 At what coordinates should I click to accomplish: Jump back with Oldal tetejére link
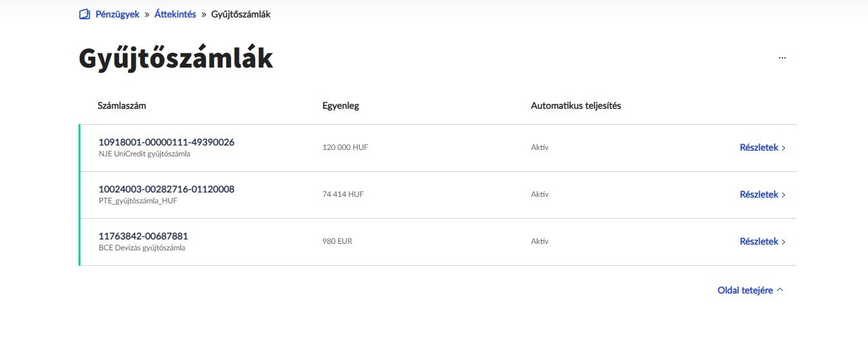point(745,290)
